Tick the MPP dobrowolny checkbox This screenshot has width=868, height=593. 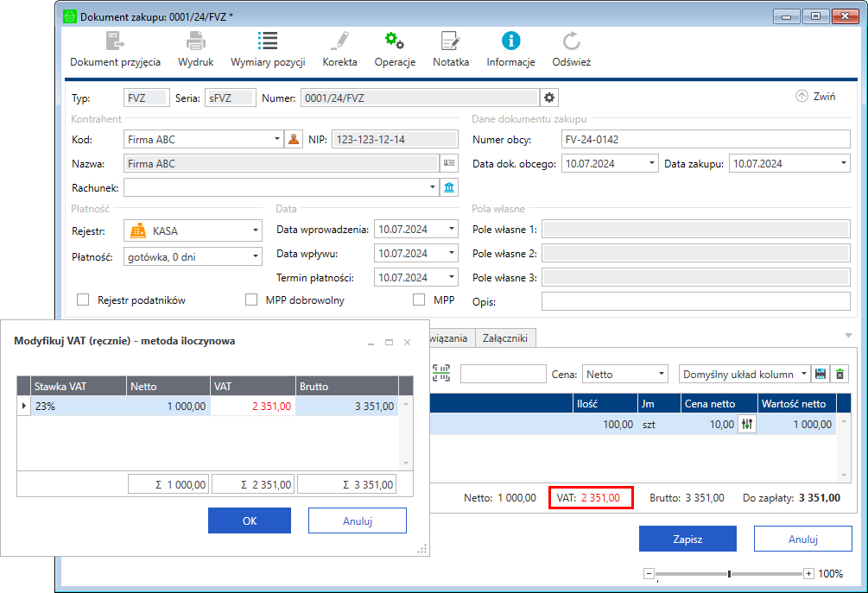click(x=252, y=300)
